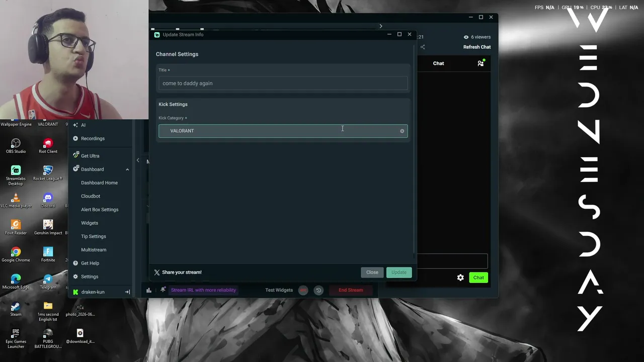Open Foxit Reader desktop shortcut

[16, 228]
